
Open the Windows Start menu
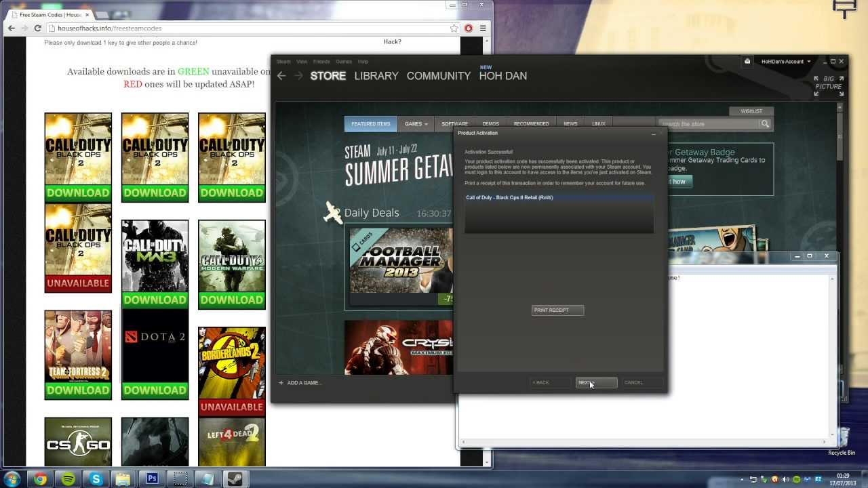pos(13,479)
